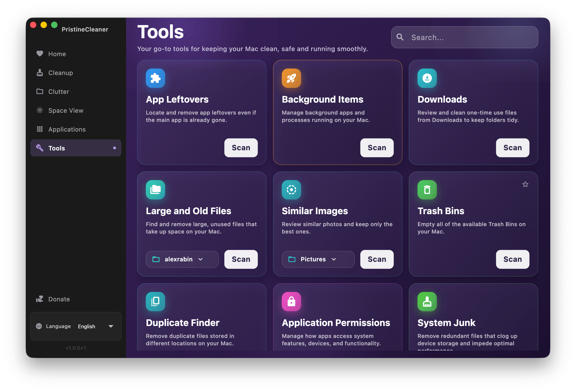576x392 pixels.
Task: Click the Applications grid icon
Action: (x=40, y=129)
